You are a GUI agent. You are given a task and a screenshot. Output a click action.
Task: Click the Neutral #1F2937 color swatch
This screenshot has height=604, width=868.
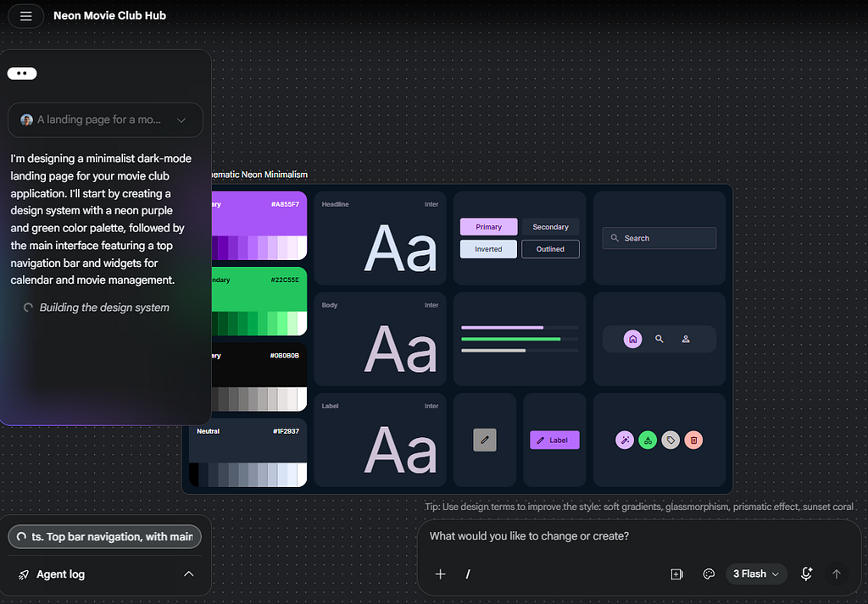coord(248,452)
